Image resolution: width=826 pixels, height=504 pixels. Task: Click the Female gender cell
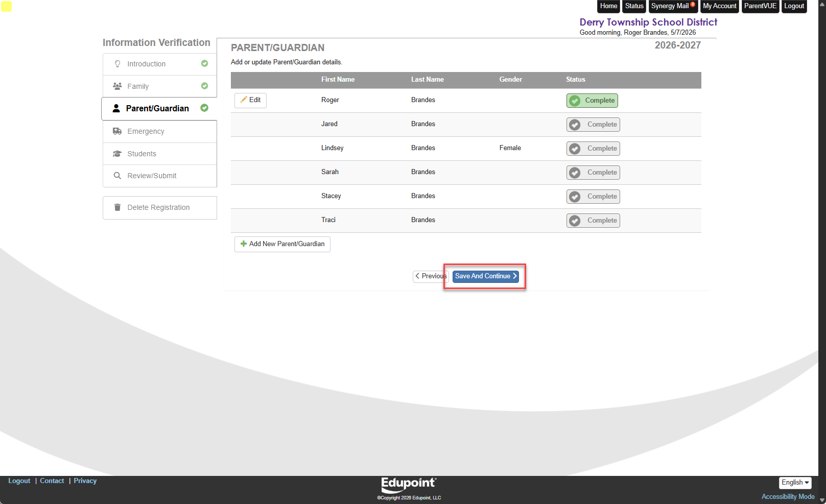point(510,148)
